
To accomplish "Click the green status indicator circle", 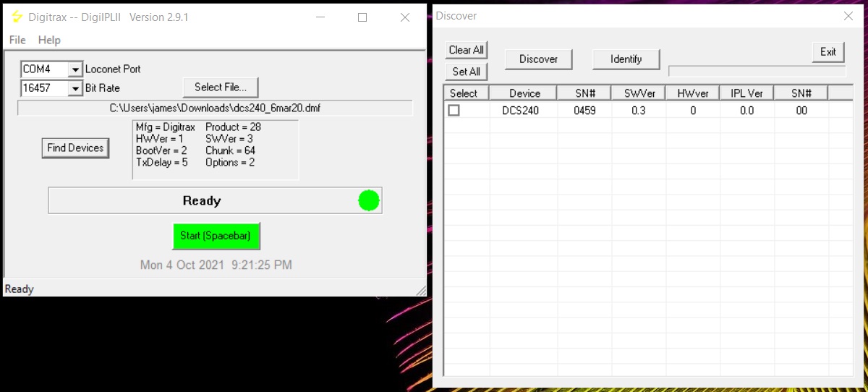I will [x=369, y=200].
